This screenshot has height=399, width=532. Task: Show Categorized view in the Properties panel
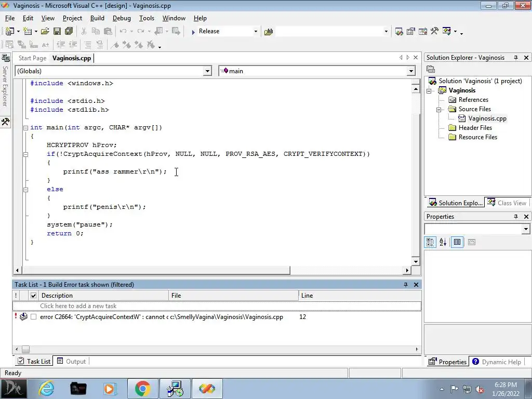(x=430, y=242)
